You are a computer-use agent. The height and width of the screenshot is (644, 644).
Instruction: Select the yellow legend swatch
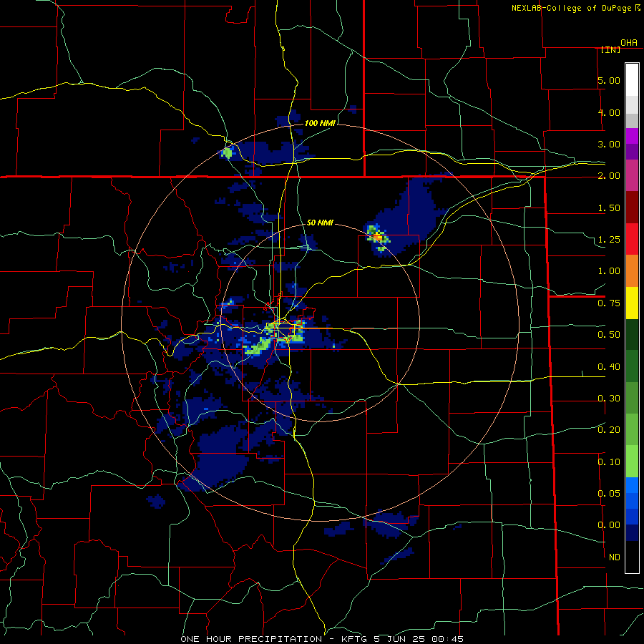pyautogui.click(x=632, y=303)
